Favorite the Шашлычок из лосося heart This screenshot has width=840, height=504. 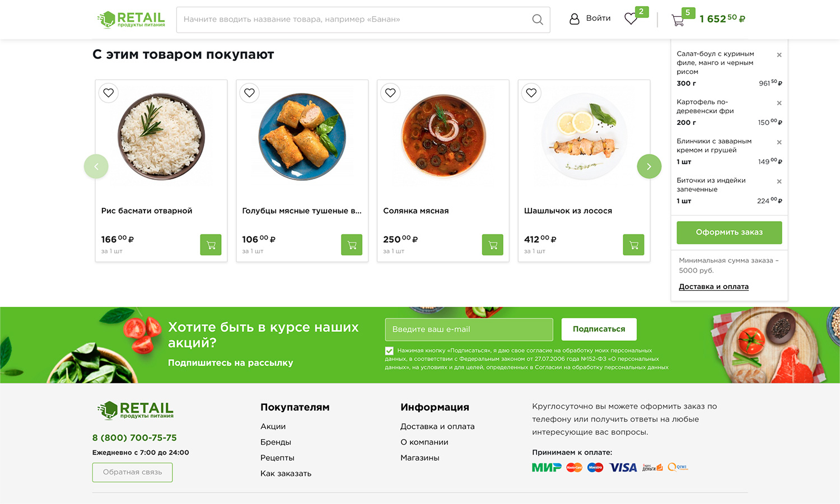[531, 93]
